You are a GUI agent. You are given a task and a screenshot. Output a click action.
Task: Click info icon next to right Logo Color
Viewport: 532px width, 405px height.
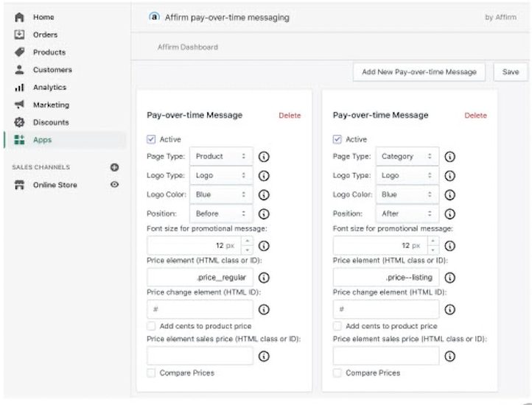pyautogui.click(x=449, y=195)
